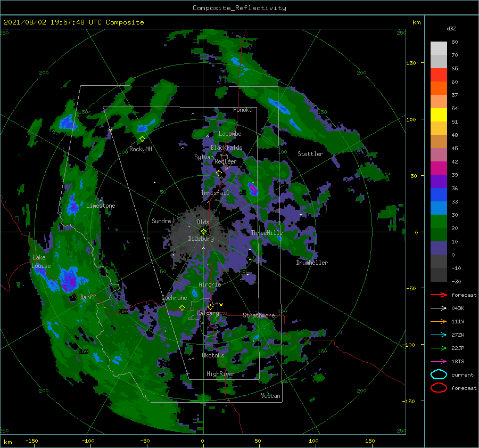479x448 pixels.
Task: Click the blue 33 dBZ color swatch
Action: click(x=439, y=195)
